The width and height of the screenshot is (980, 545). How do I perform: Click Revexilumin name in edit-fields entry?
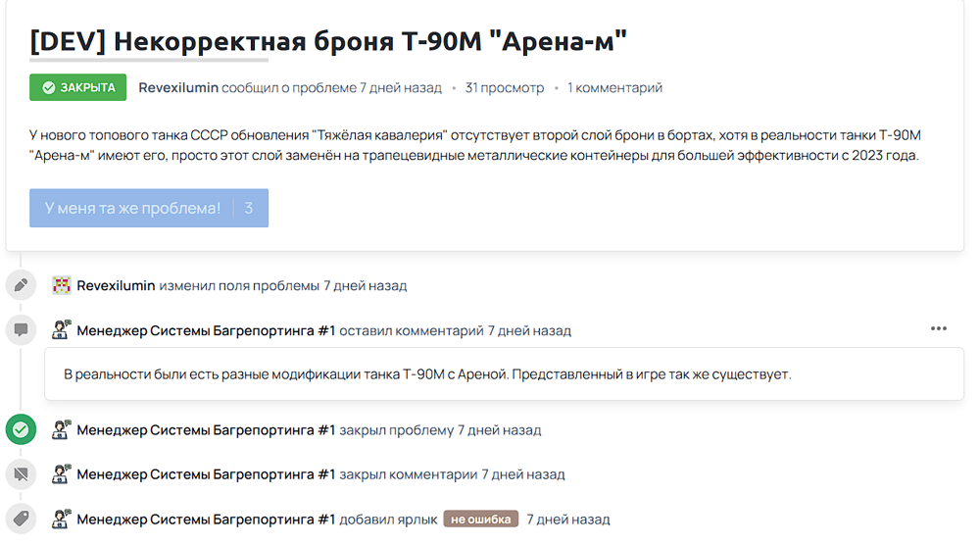point(116,285)
